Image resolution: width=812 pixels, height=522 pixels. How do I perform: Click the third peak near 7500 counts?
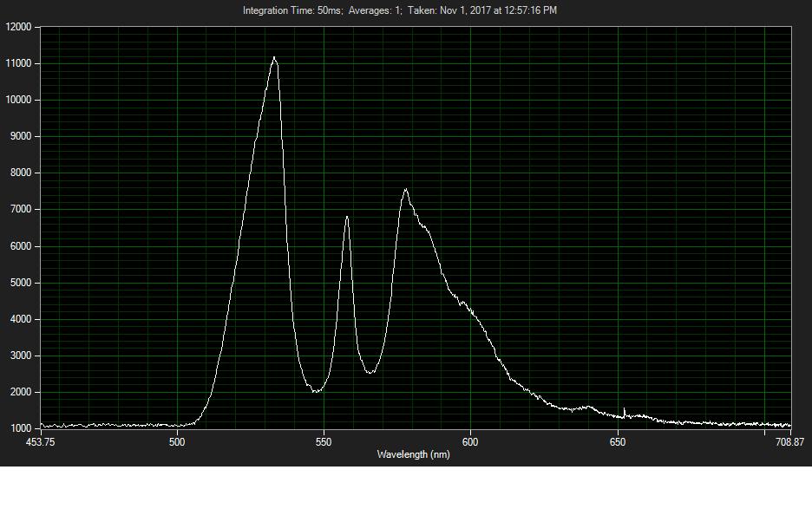click(405, 192)
